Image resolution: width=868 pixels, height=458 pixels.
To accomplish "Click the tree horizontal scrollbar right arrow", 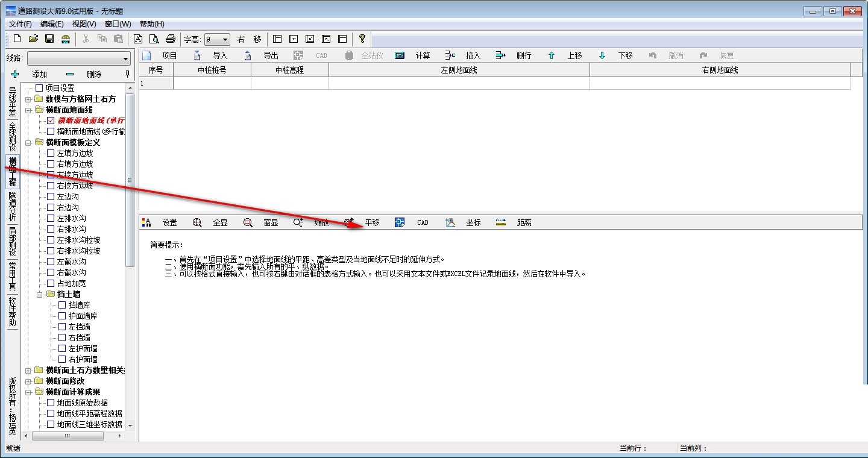I will point(120,436).
